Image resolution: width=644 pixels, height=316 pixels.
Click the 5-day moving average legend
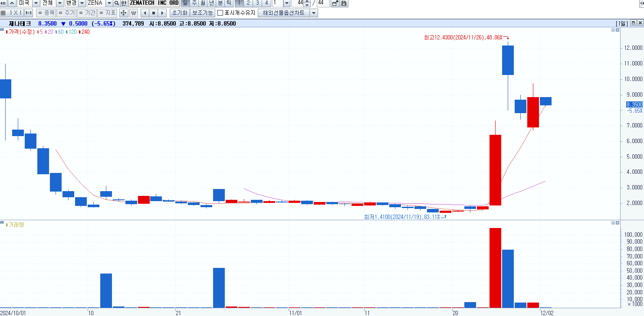40,32
